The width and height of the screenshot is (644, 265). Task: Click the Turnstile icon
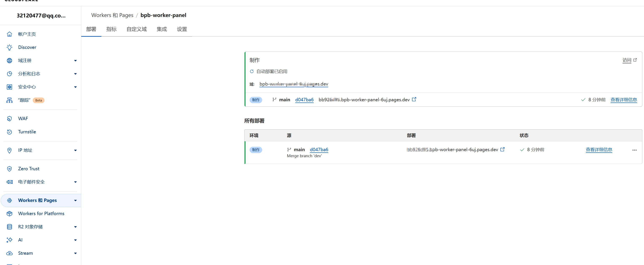9,132
